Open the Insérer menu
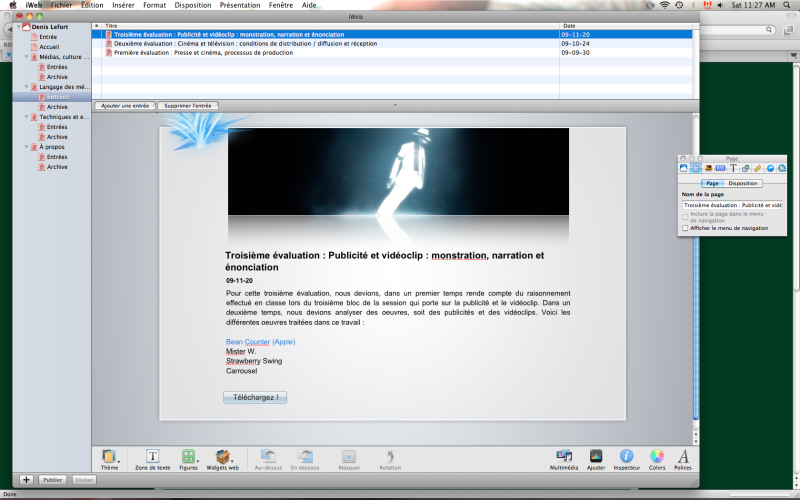This screenshot has height=500, width=800. (123, 5)
